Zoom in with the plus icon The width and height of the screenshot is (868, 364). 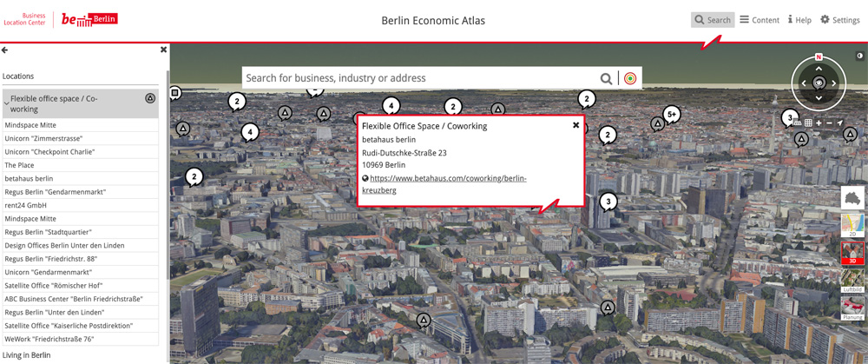click(x=819, y=122)
